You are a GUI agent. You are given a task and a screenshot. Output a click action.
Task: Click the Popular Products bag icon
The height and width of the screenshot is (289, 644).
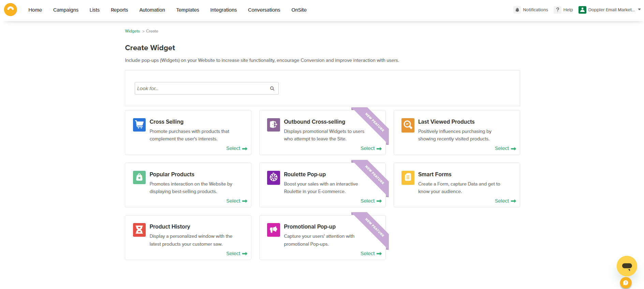coord(139,177)
